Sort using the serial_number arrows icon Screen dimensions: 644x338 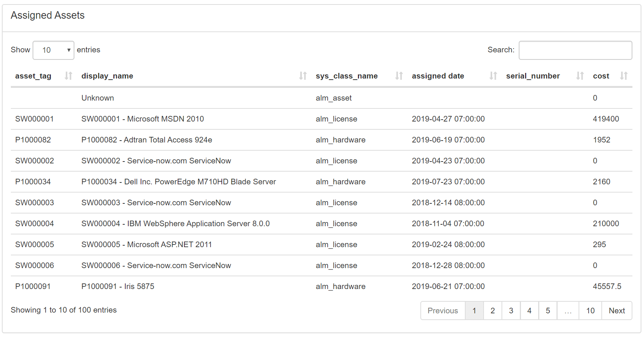[580, 76]
